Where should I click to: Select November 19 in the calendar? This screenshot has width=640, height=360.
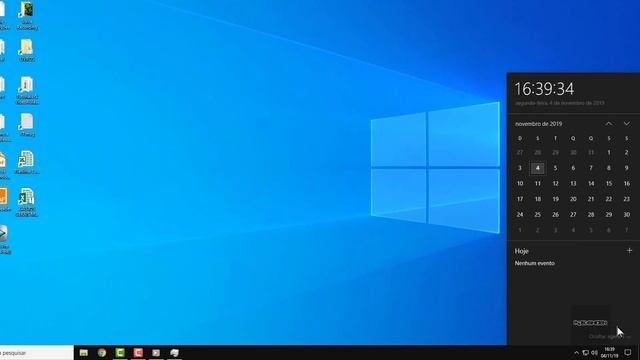[x=556, y=199]
